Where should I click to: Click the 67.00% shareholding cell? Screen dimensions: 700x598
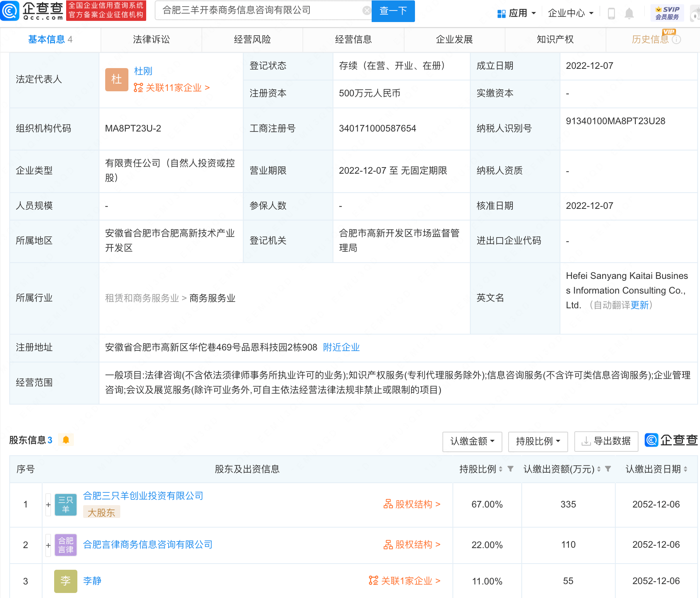point(487,504)
